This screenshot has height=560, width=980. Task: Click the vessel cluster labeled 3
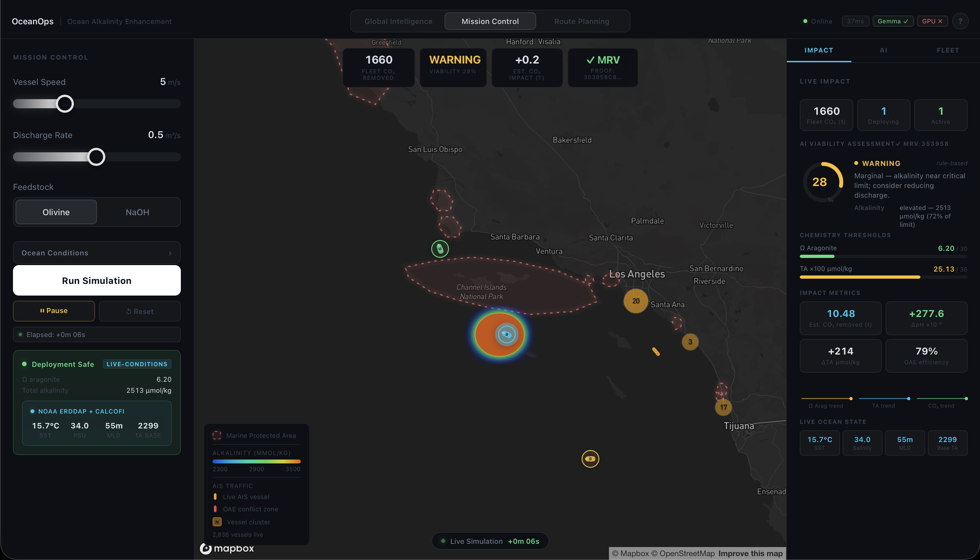tap(690, 342)
